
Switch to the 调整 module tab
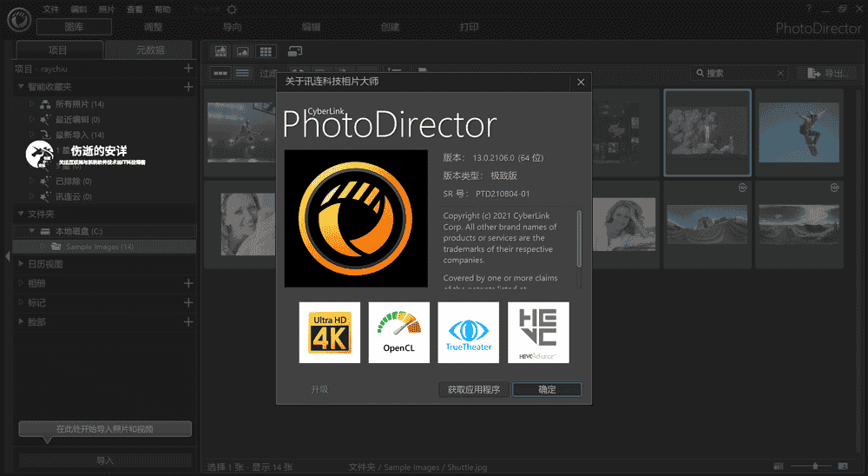[x=154, y=27]
